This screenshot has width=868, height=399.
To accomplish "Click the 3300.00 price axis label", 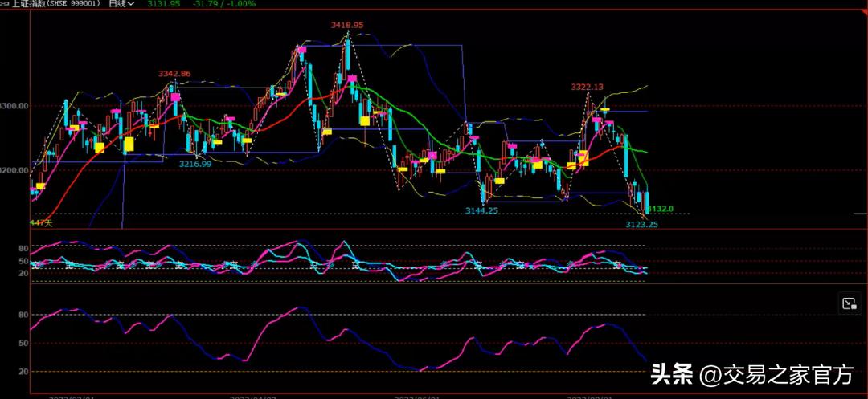I will [x=14, y=105].
